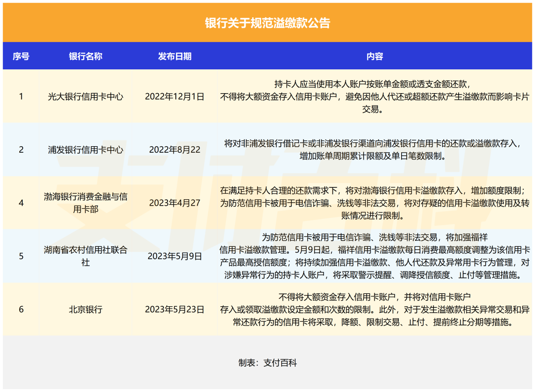Select the 湖南省农村信用社联合社 cell
This screenshot has height=392, width=535.
[x=86, y=256]
